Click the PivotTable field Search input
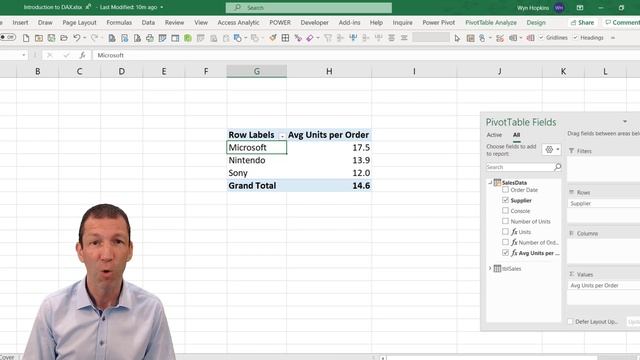This screenshot has height=360, width=640. click(520, 167)
